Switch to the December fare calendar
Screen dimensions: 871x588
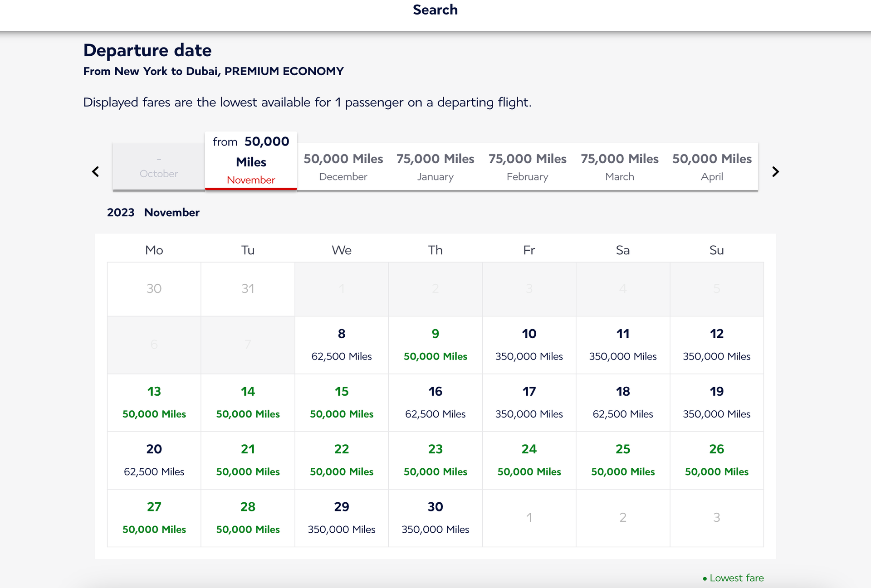(343, 167)
